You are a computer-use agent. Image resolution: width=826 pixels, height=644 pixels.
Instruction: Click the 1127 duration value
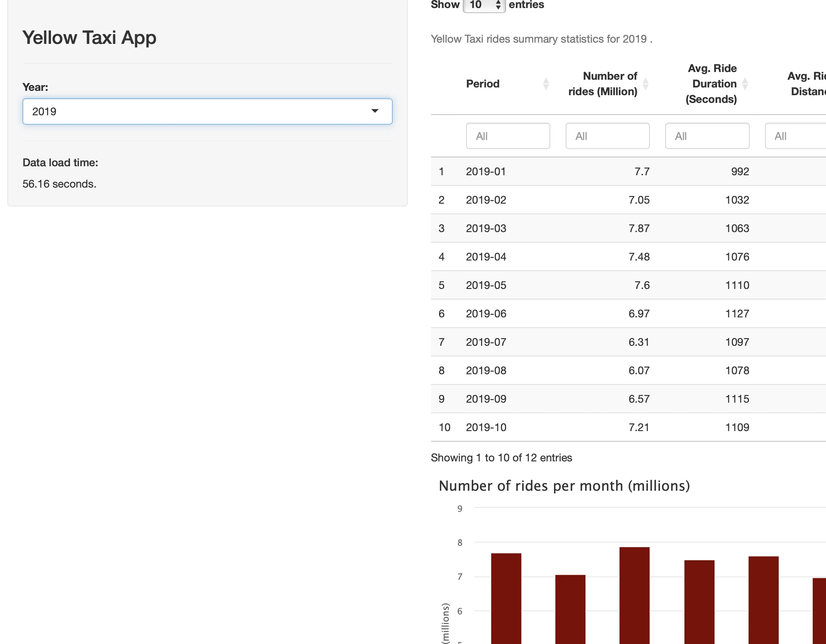737,313
